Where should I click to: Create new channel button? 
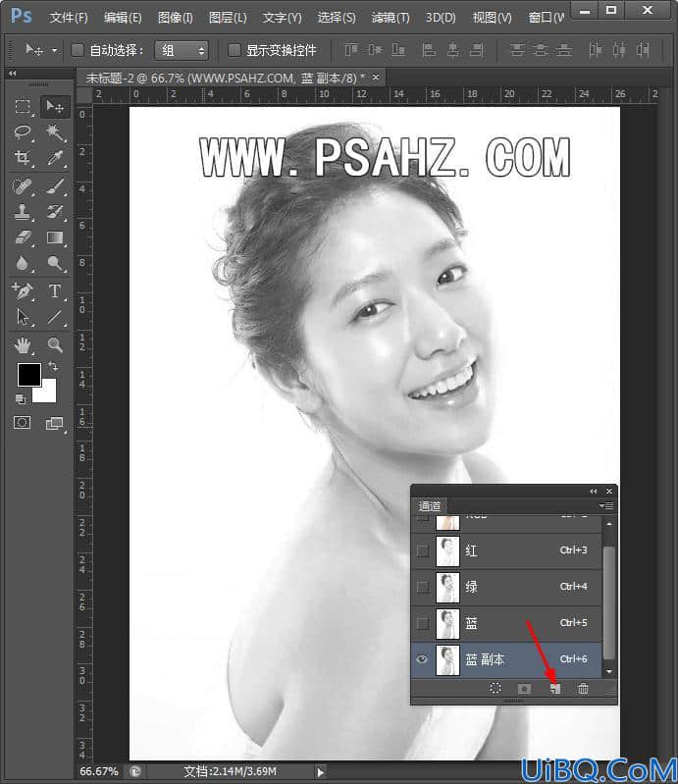click(555, 689)
